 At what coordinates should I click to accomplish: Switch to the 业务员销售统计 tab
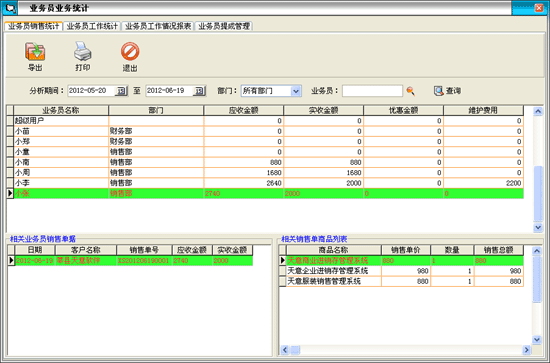tap(34, 26)
